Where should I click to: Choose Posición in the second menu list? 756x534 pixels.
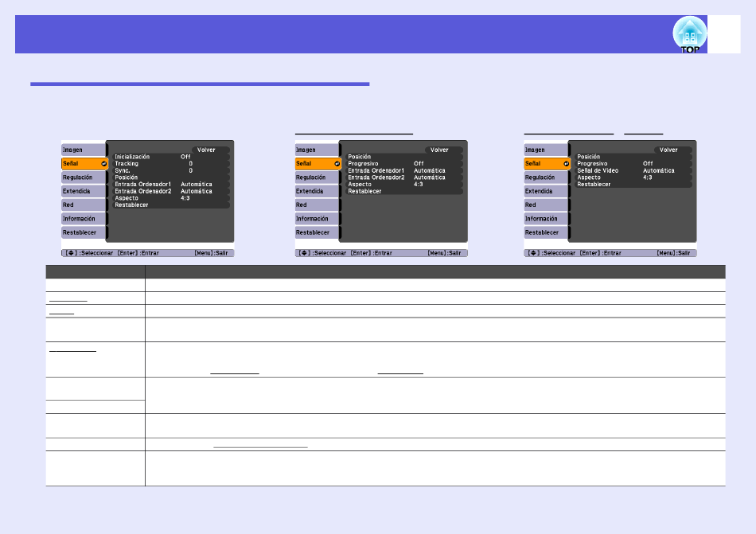[x=404, y=157]
